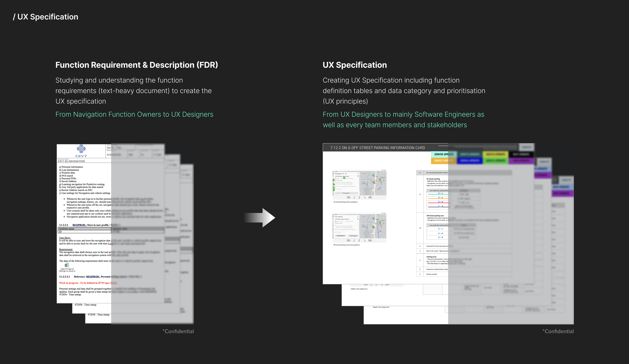Click the "7.12.2 ON & OFF STREET PARKING INFORMATION CARD" header
The height and width of the screenshot is (364, 629).
(x=378, y=148)
